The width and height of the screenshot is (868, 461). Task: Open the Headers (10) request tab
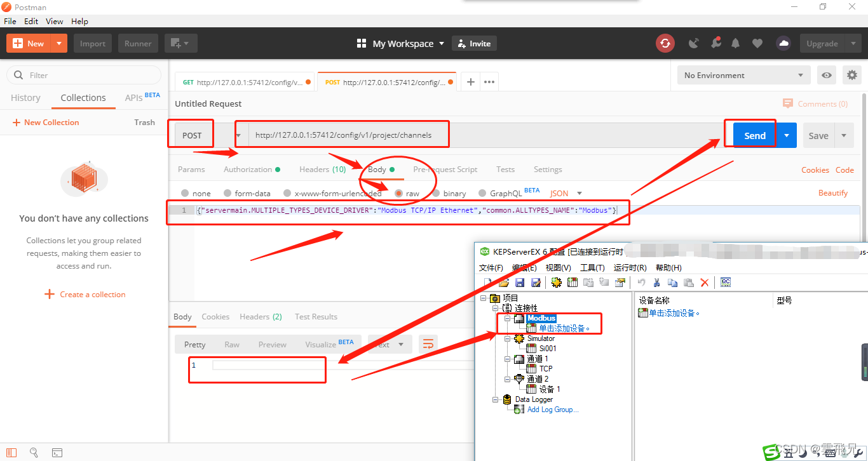[322, 170]
